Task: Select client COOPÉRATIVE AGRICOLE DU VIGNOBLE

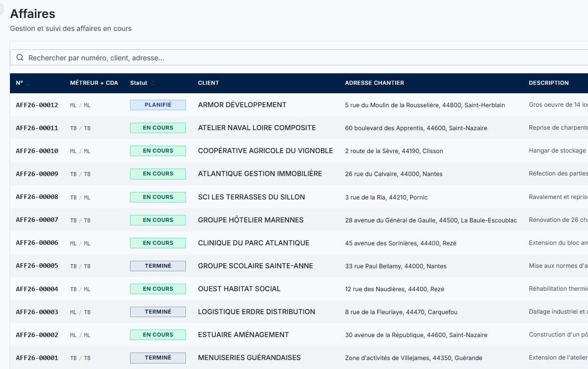Action: click(x=266, y=151)
